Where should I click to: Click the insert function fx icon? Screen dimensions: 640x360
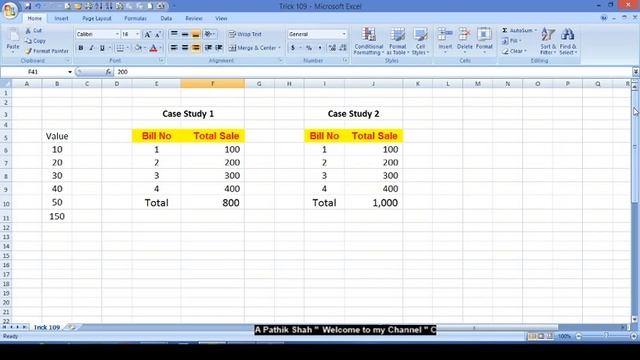click(x=108, y=72)
